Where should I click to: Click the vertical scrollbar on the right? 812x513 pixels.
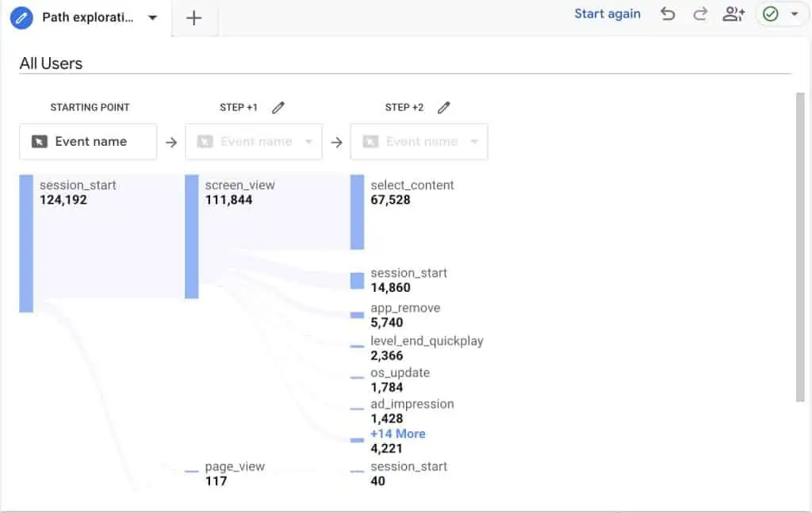tap(799, 246)
